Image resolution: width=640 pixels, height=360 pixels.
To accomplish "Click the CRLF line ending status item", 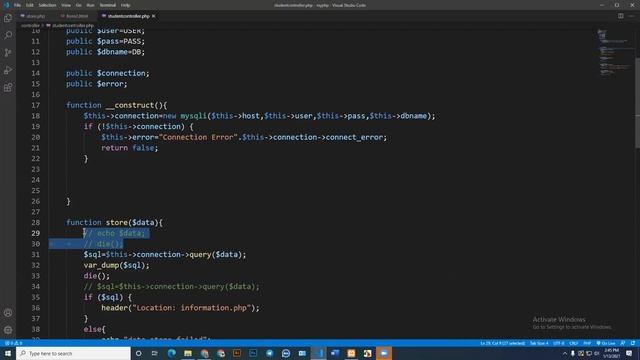I will pyautogui.click(x=573, y=343).
